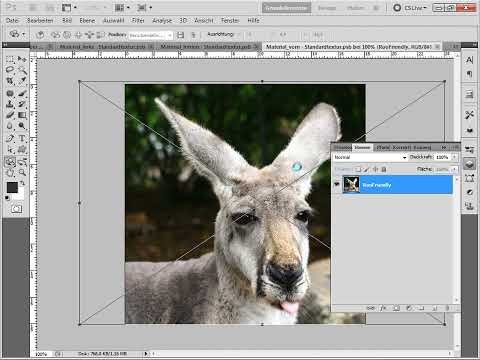Open the Layers panel icon in dock
Screen dimensions: 480x360
pos(469,164)
